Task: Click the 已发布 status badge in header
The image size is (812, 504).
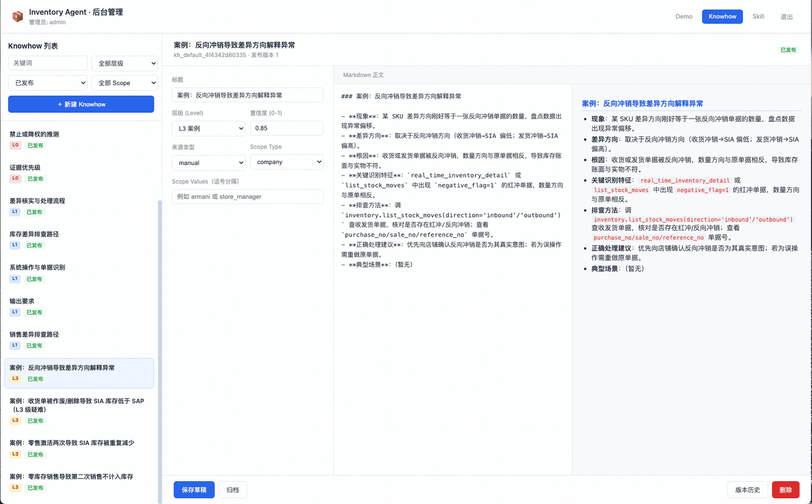Action: [x=789, y=49]
